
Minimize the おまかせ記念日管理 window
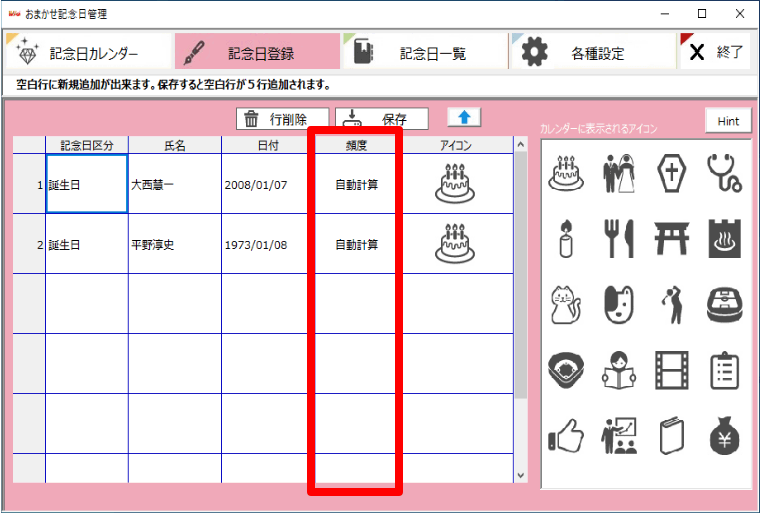(665, 14)
